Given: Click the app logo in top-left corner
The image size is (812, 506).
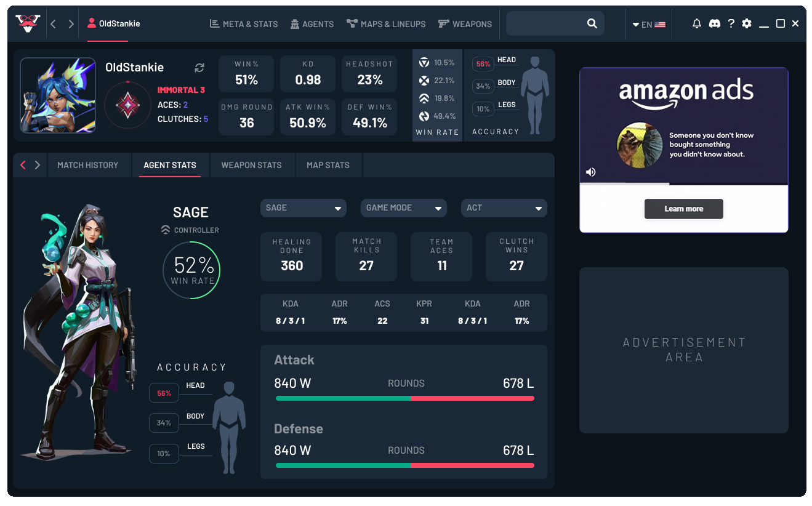Looking at the screenshot, I should pos(28,23).
